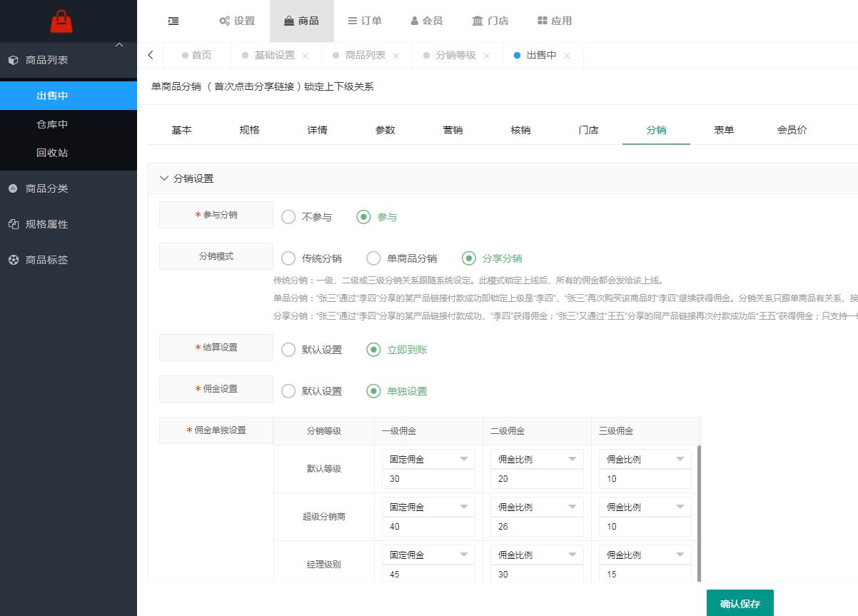Go to 订单 in top menu

365,21
